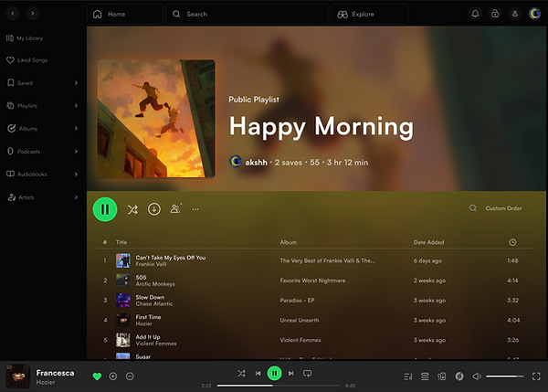Expand the Podcasts section chevron
Viewport: 548px width, 392px height.
pos(76,151)
